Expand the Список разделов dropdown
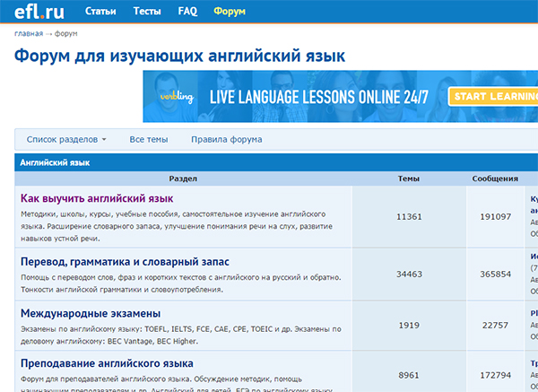This screenshot has height=392, width=538. point(66,140)
